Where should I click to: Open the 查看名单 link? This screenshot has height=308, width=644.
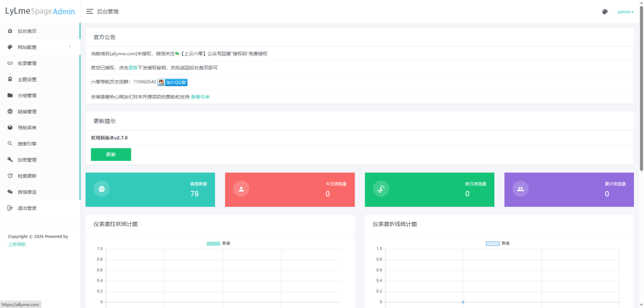(x=200, y=97)
